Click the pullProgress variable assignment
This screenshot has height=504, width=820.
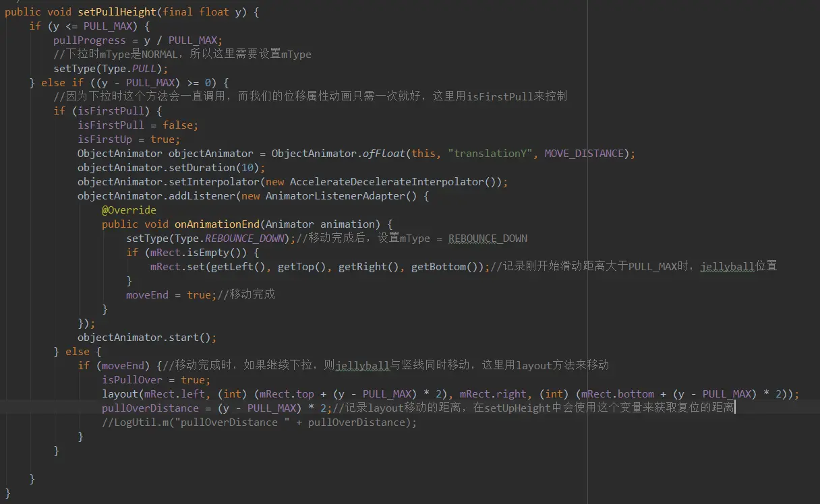tap(138, 40)
